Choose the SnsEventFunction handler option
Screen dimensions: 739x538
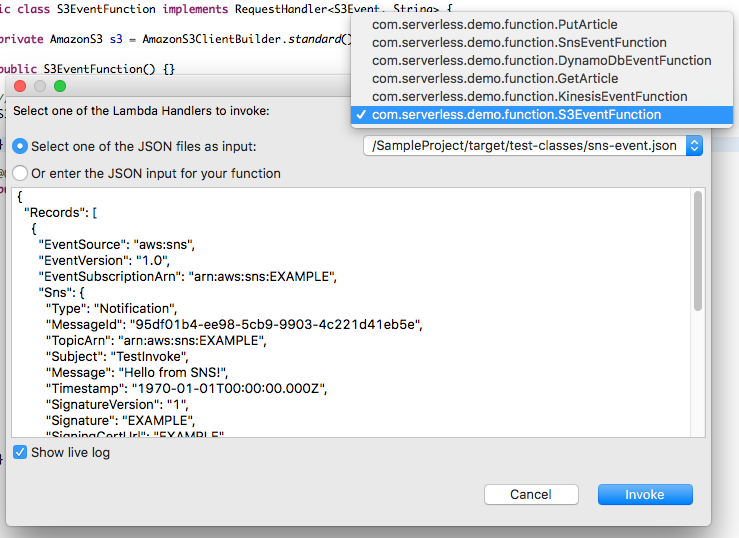pyautogui.click(x=542, y=42)
